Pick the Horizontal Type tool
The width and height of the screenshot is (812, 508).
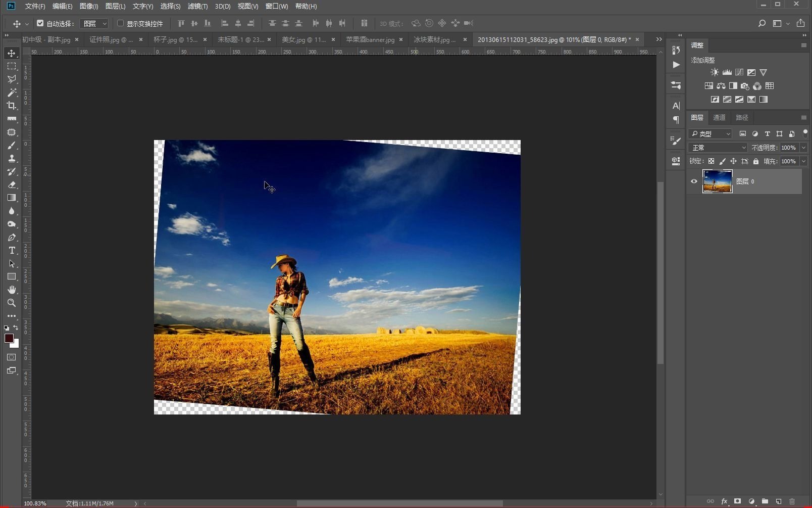(12, 251)
